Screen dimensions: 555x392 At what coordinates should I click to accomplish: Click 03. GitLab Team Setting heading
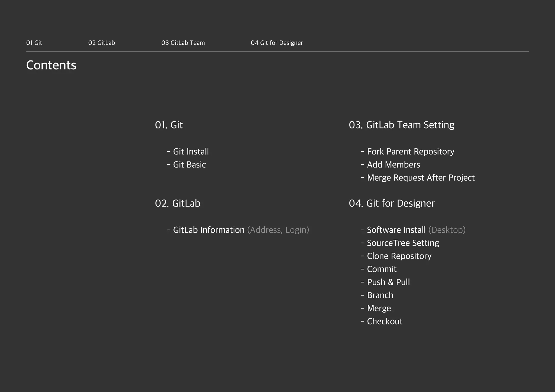click(402, 125)
